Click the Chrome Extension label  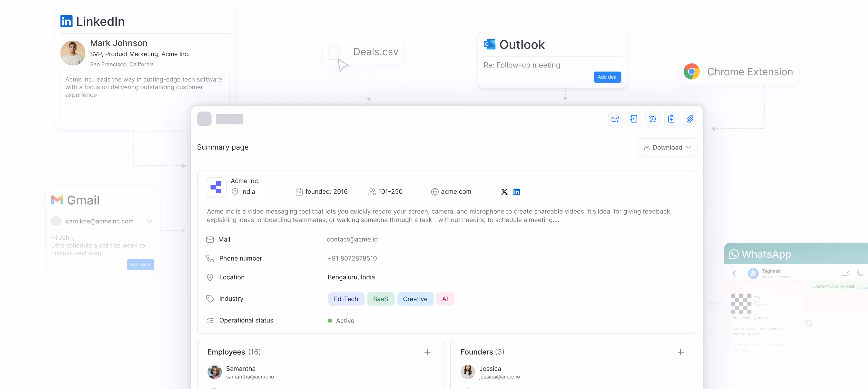point(750,72)
